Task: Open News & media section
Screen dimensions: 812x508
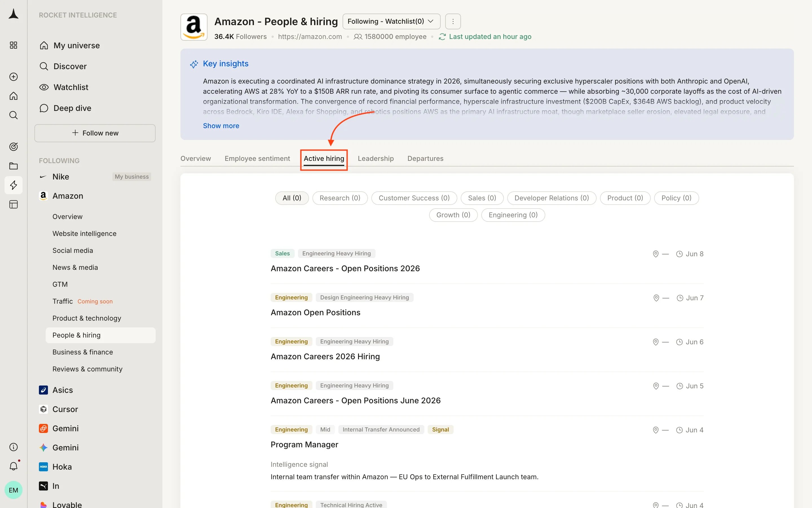Action: click(75, 268)
